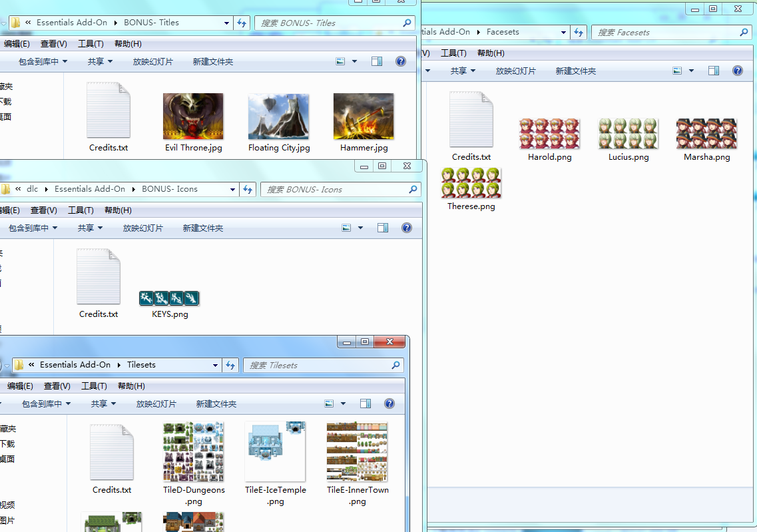Screen dimensions: 757x532
Task: Expand view options arrow in BONUS- Icons window
Action: [x=360, y=228]
